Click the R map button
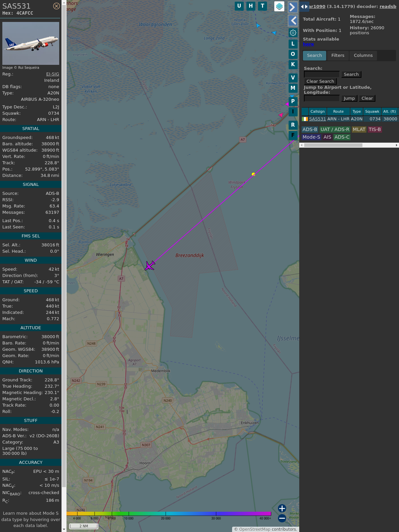This screenshot has height=532, width=399. 293,125
